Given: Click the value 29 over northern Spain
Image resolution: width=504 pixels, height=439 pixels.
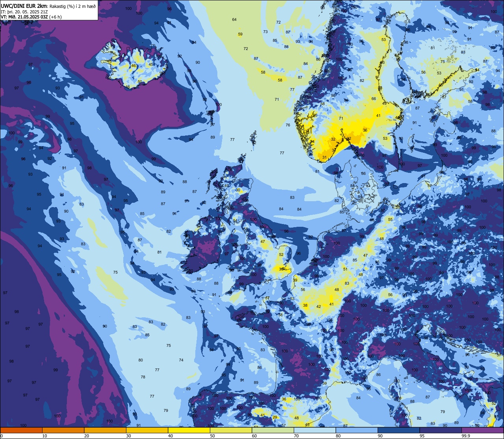Looking at the screenshot, I should tap(275, 417).
